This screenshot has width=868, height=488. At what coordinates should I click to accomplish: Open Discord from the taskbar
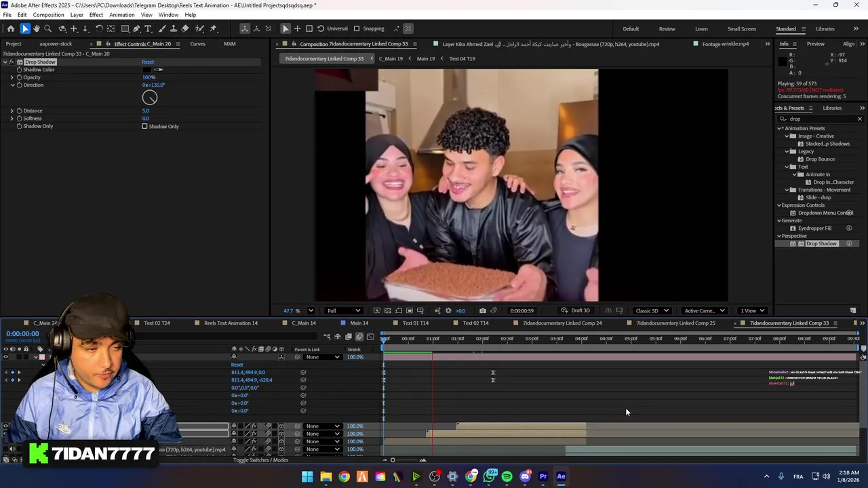[x=525, y=476]
